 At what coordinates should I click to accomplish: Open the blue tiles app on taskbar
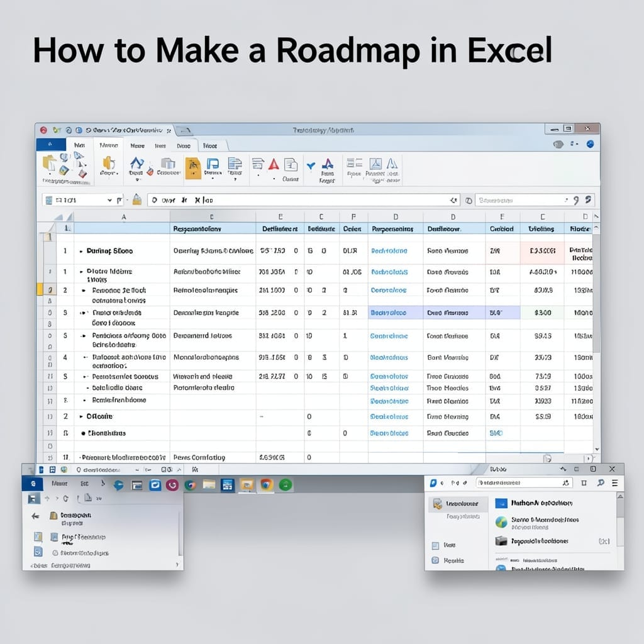coord(227,486)
